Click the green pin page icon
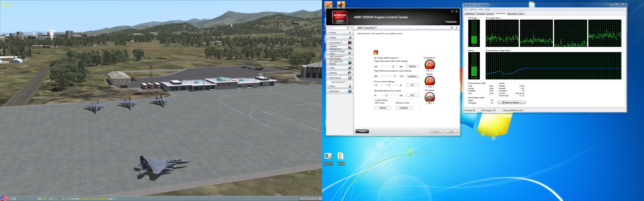 (452, 28)
